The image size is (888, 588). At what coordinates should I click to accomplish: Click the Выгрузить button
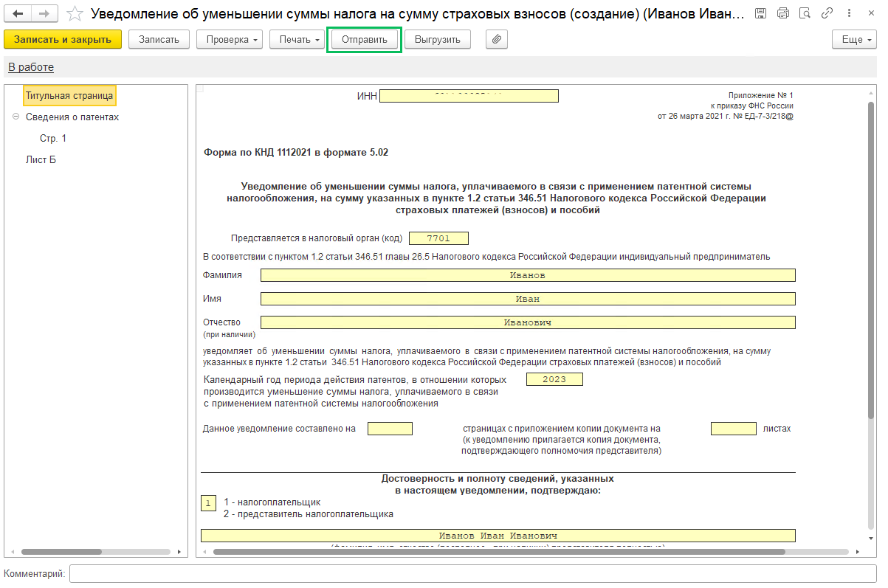coord(438,40)
